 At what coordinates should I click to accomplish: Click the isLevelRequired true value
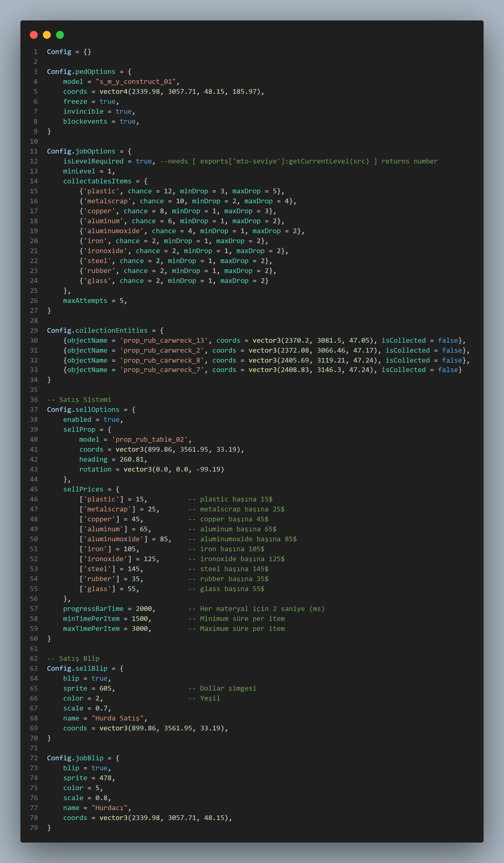pyautogui.click(x=144, y=161)
